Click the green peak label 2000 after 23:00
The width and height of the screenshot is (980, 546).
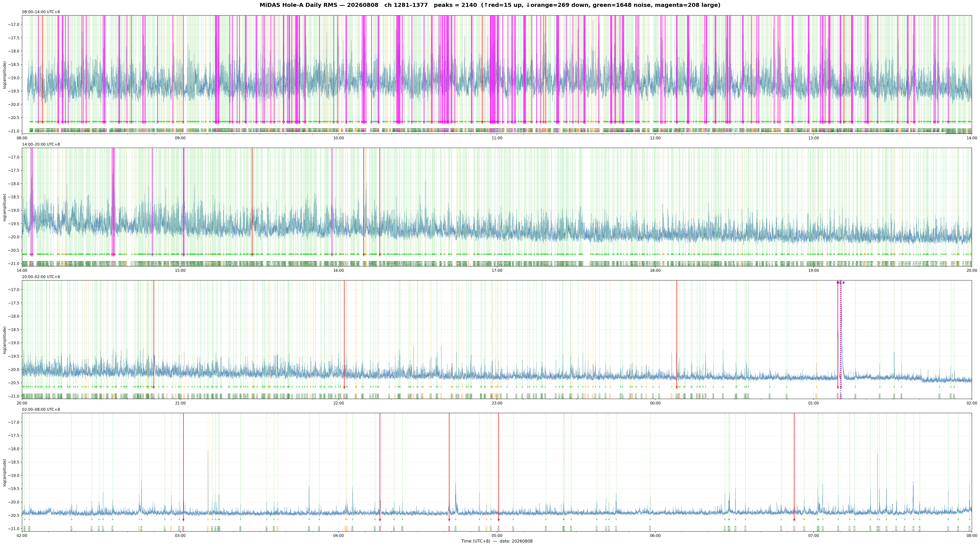pyautogui.click(x=507, y=396)
